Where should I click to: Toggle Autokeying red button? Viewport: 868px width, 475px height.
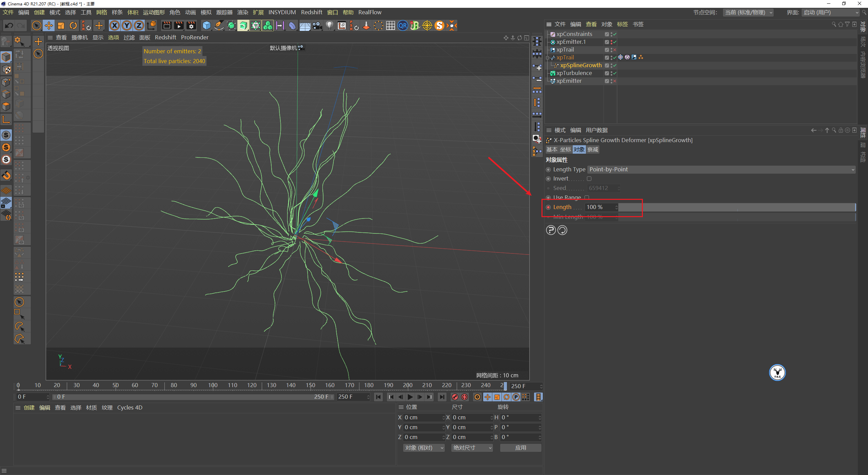[x=465, y=397]
